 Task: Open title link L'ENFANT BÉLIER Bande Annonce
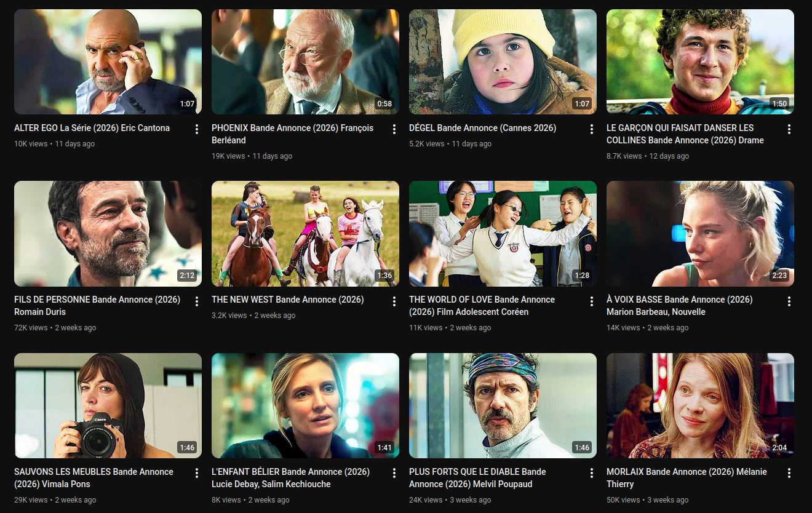290,478
